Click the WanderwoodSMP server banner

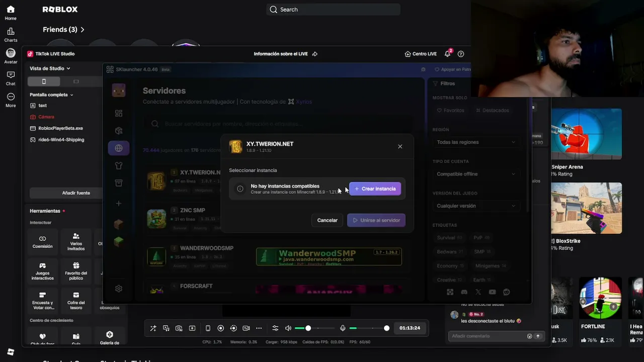(329, 256)
